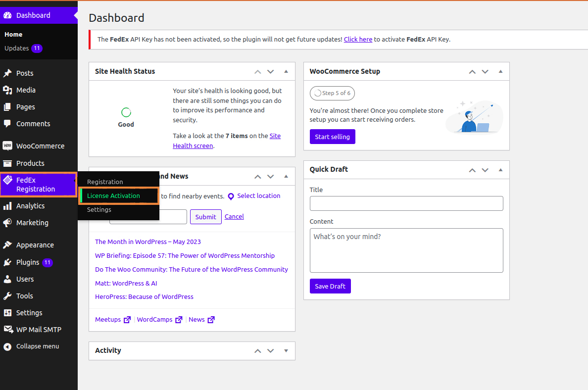Open the Site Health screen link
This screenshot has height=390, width=588.
(227, 141)
